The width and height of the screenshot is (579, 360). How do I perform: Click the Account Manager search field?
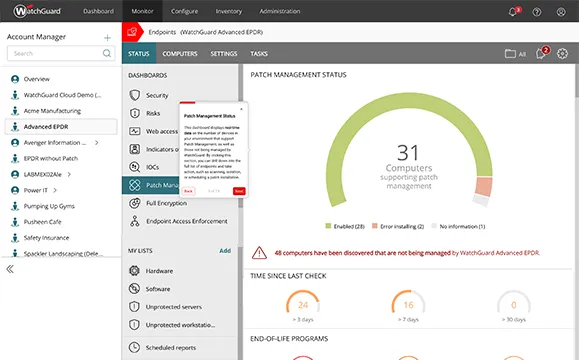click(x=61, y=53)
